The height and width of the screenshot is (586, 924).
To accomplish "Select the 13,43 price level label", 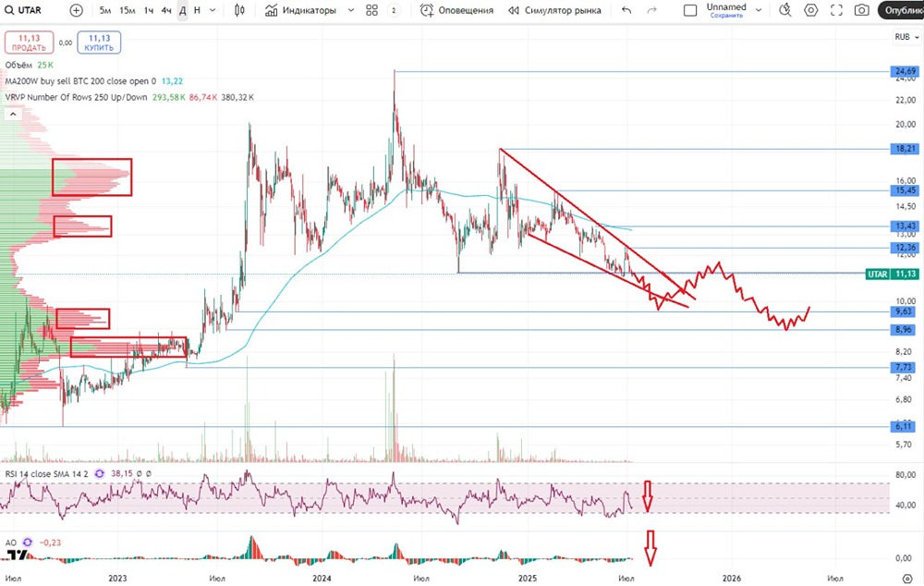I will [906, 226].
